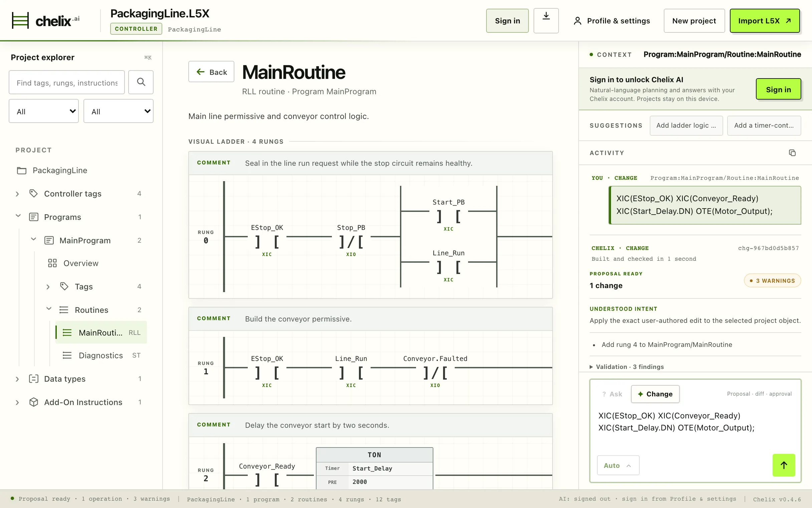
Task: Click the CONTROLLER badge
Action: [136, 29]
